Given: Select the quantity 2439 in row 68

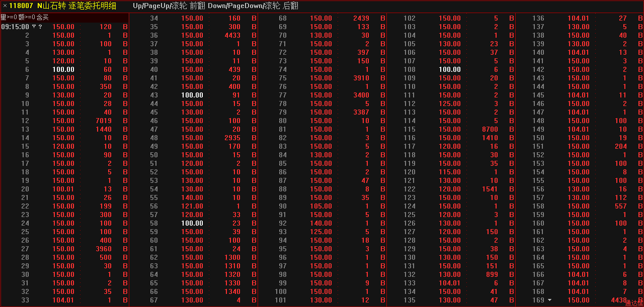Looking at the screenshot, I should (x=361, y=18).
